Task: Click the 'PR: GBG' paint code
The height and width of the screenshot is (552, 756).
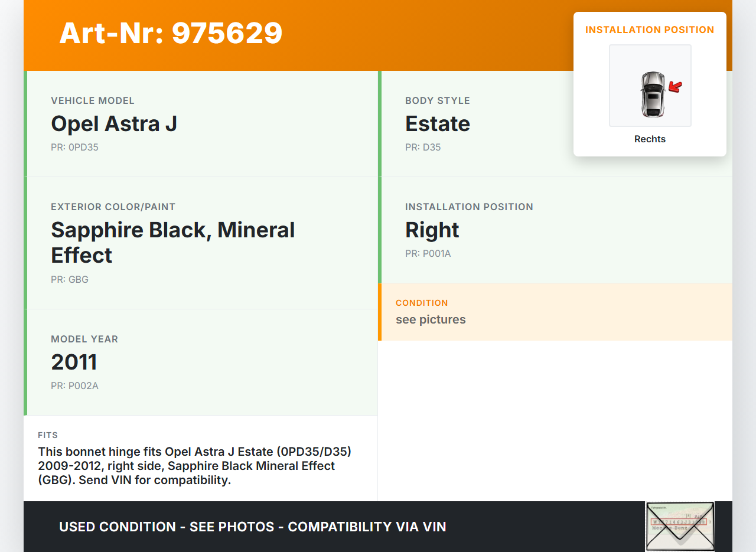Action: pos(70,279)
